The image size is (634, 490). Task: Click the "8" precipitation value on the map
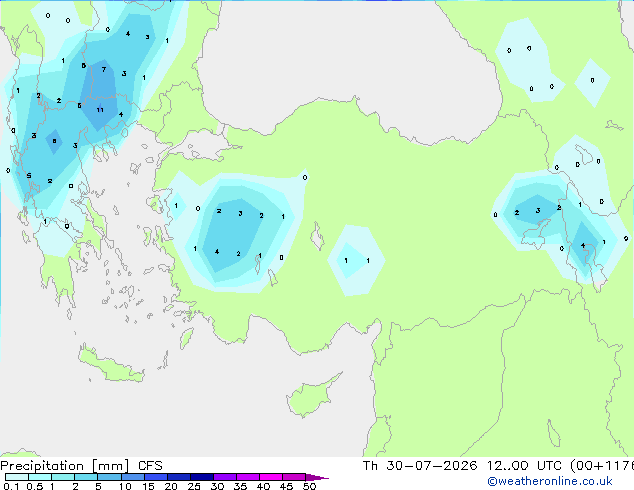pos(55,141)
